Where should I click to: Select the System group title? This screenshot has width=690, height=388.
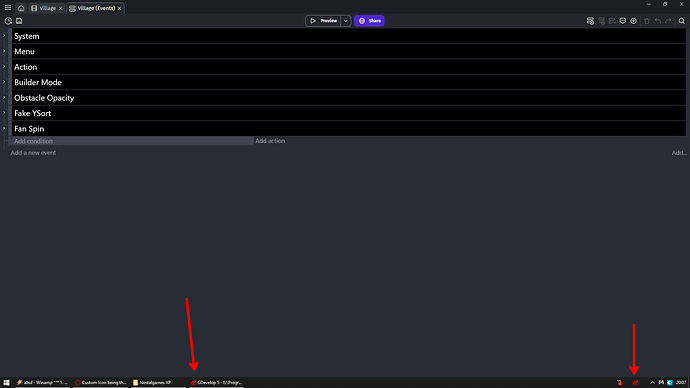pos(27,36)
